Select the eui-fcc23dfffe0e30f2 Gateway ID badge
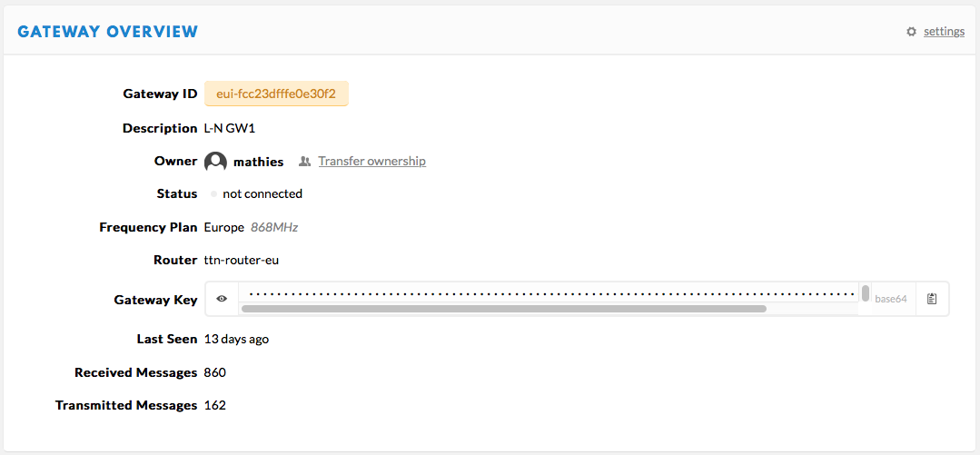The height and width of the screenshot is (455, 980). click(276, 94)
